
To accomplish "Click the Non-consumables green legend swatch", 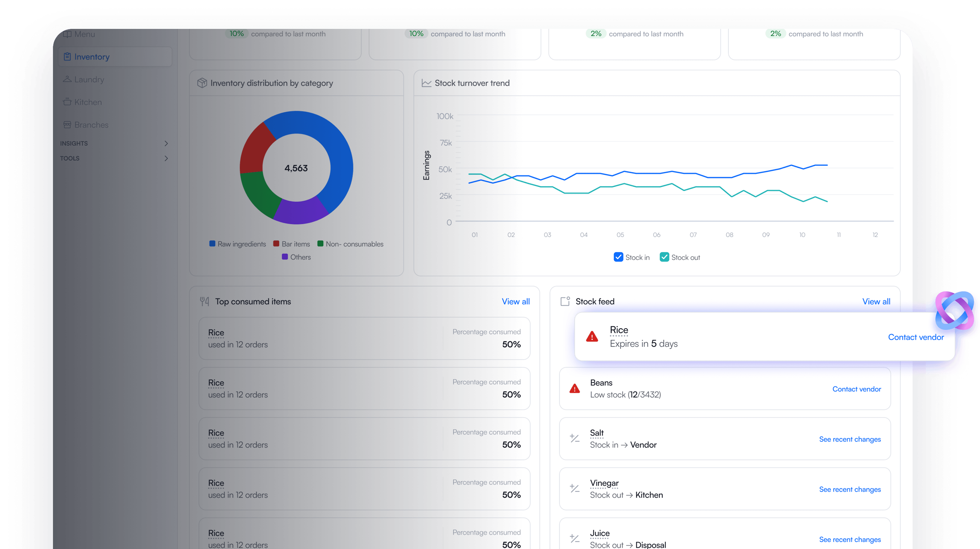I will coord(320,243).
